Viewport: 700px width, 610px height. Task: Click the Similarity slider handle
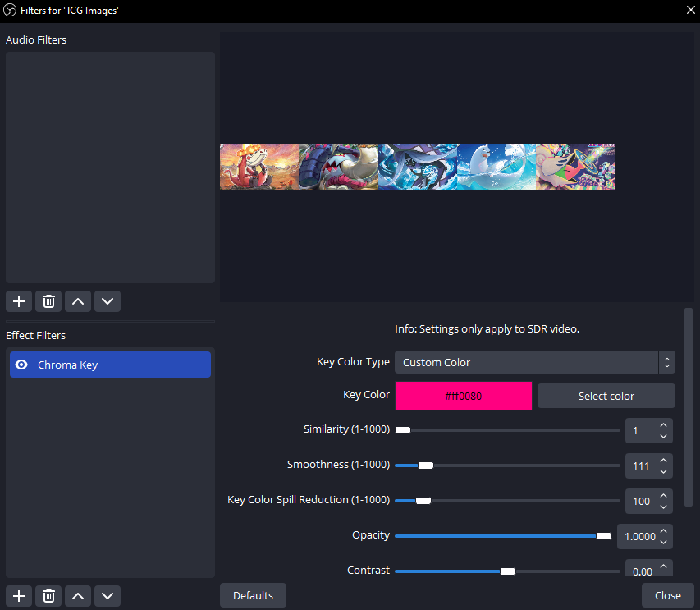tap(403, 430)
